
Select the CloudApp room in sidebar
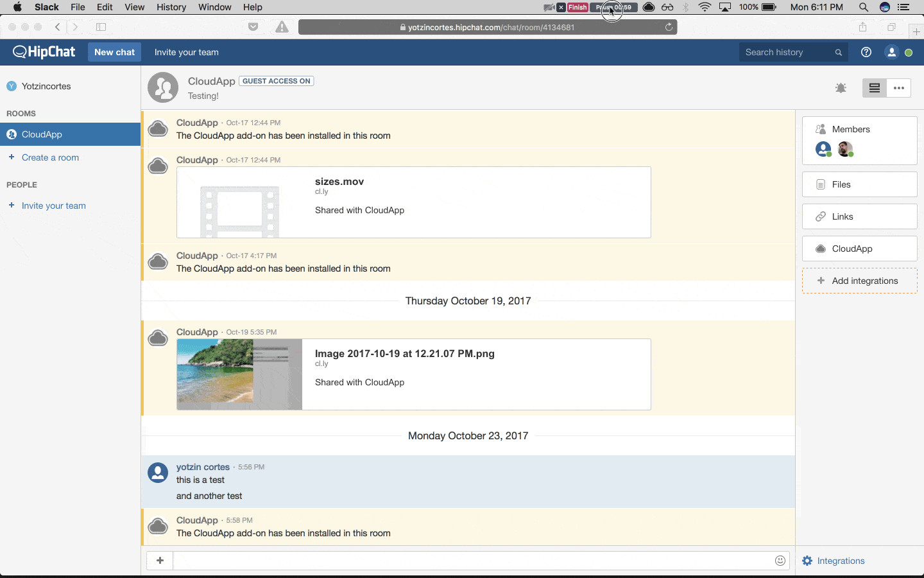(x=71, y=134)
